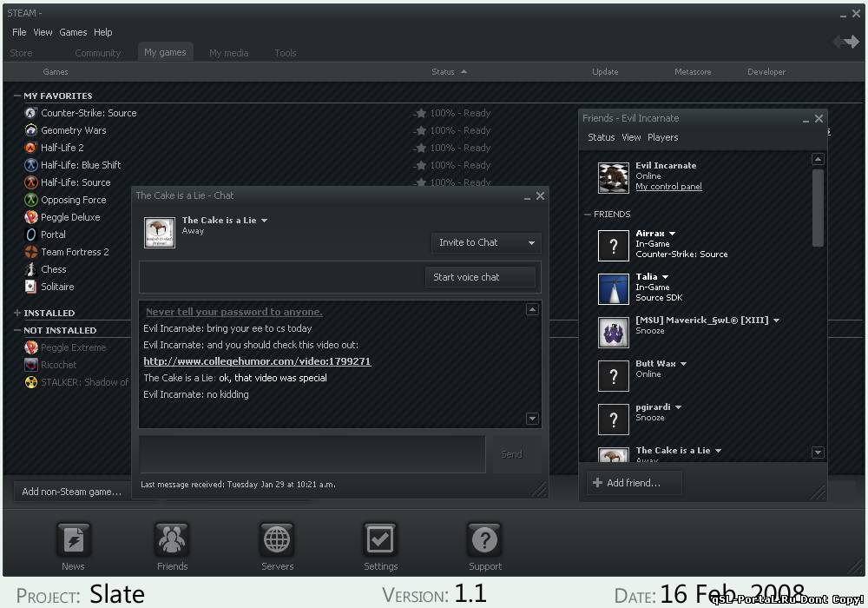This screenshot has height=608, width=868.
Task: Click the Start voice chat button
Action: point(480,277)
